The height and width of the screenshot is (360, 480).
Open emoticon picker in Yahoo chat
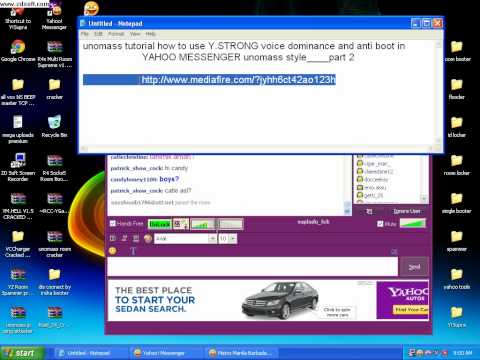pyautogui.click(x=113, y=251)
